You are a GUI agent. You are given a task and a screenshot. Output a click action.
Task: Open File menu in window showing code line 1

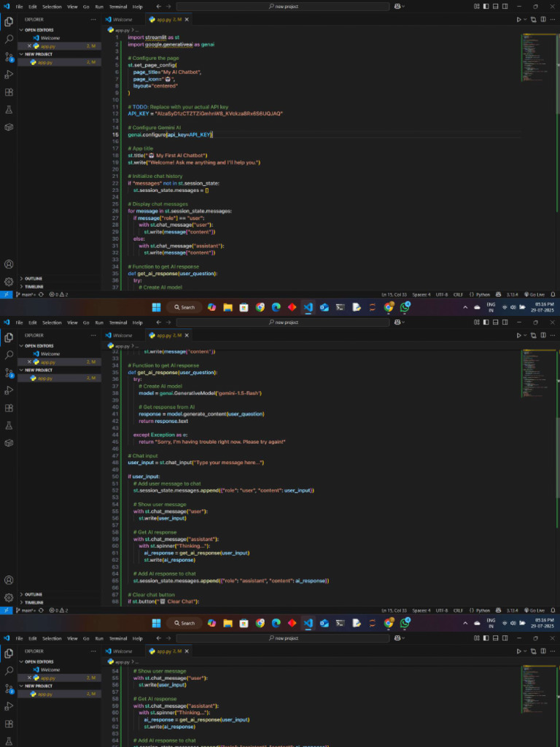point(19,7)
